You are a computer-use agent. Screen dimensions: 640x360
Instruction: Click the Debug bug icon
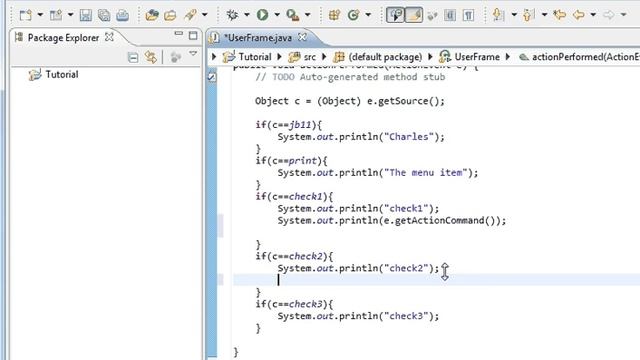coord(232,16)
